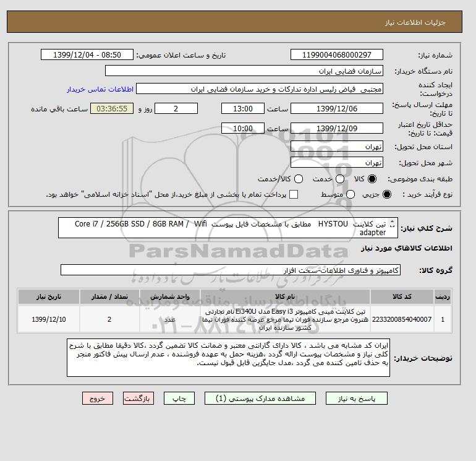
Task: Click product code 223320085404​0007 cell
Action: coord(402,319)
